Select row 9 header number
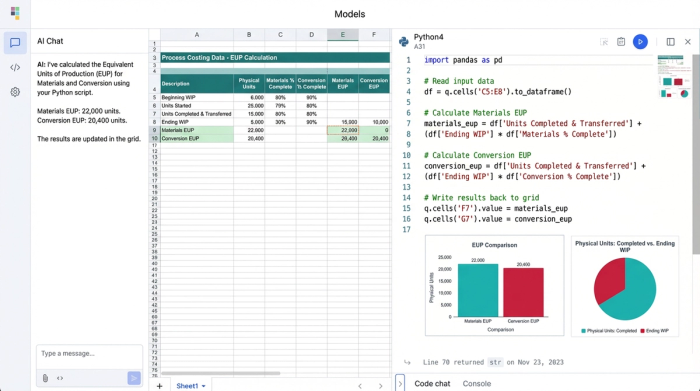The image size is (700, 391). point(154,130)
